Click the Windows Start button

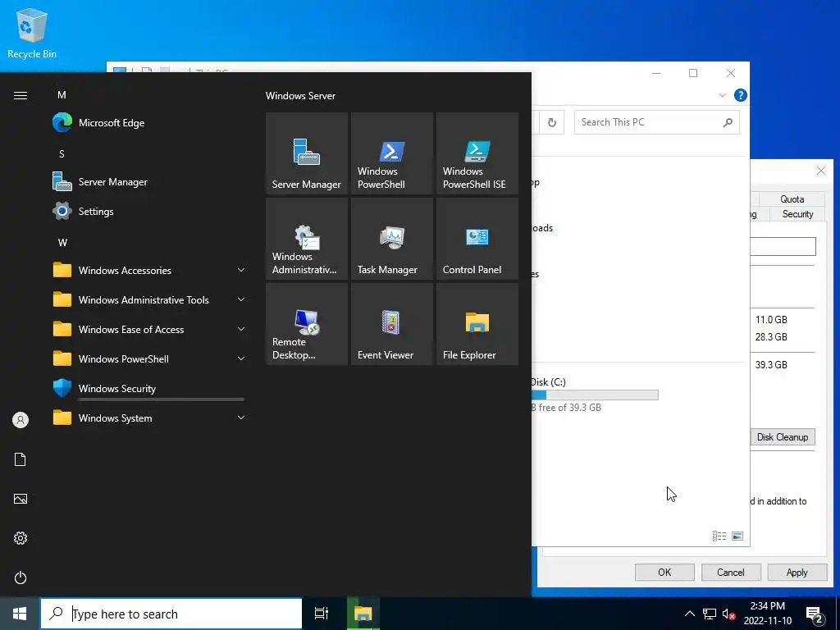tap(20, 614)
